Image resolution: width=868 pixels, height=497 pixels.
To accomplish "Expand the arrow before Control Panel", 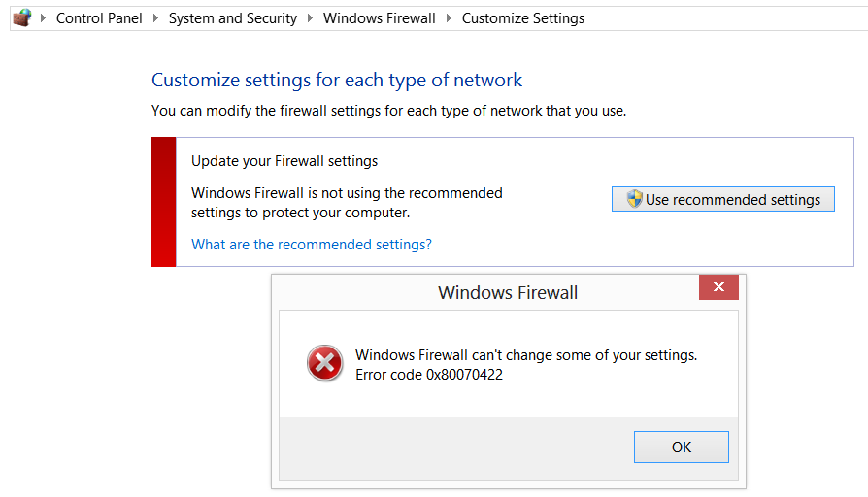I will point(44,18).
